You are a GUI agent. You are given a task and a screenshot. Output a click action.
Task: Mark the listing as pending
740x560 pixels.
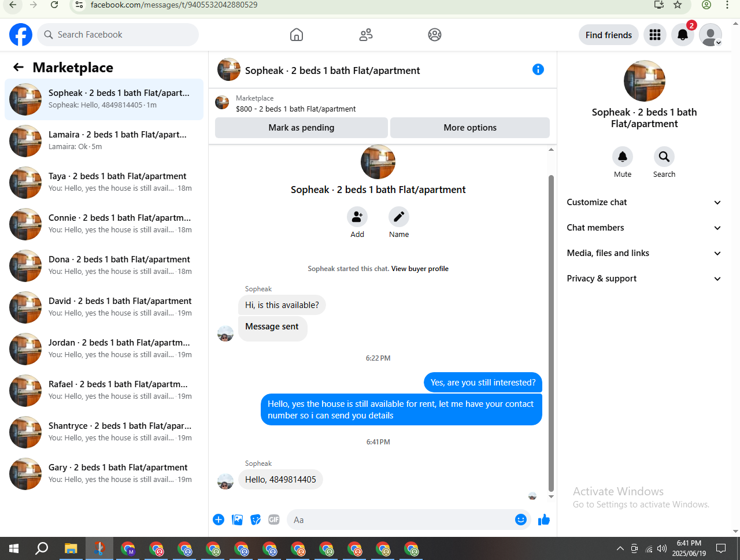pos(301,128)
